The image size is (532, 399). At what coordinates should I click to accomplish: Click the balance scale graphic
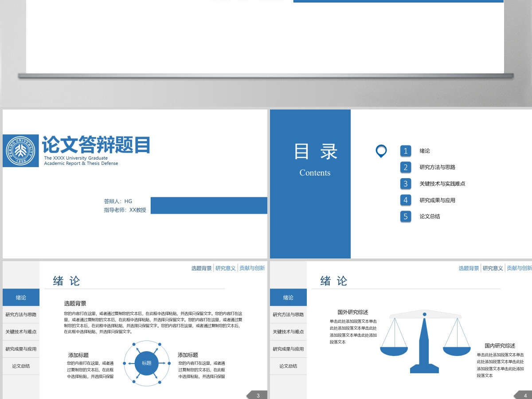pyautogui.click(x=425, y=342)
